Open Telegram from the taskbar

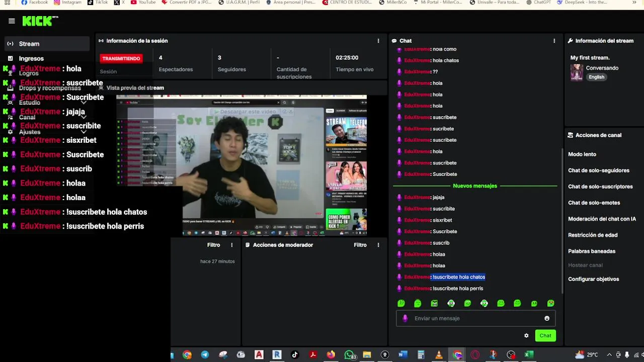coord(205,355)
